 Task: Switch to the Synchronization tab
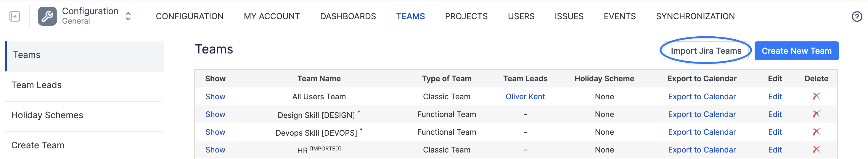(x=695, y=16)
